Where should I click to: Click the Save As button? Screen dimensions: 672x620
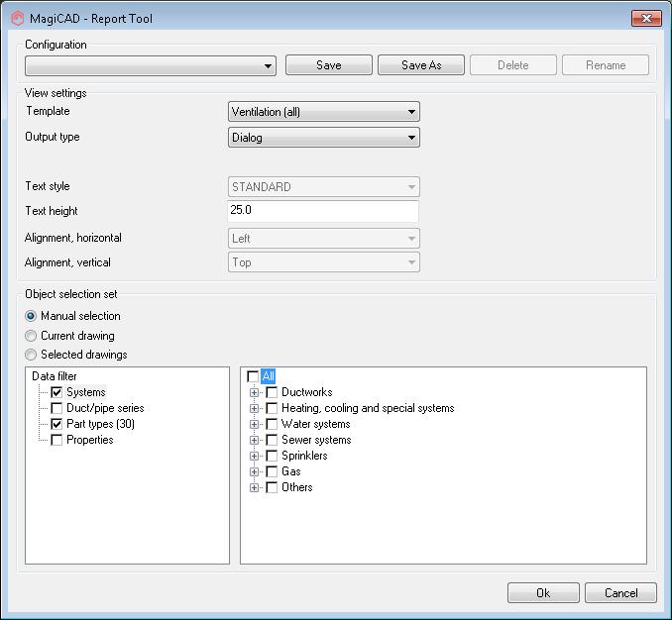point(421,65)
